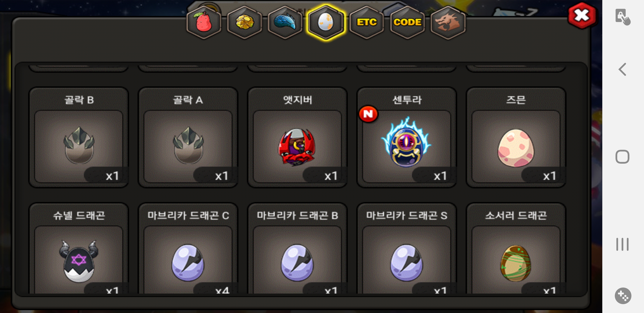Open the game controller tools icon
Image resolution: width=644 pixels, height=313 pixels.
623,296
